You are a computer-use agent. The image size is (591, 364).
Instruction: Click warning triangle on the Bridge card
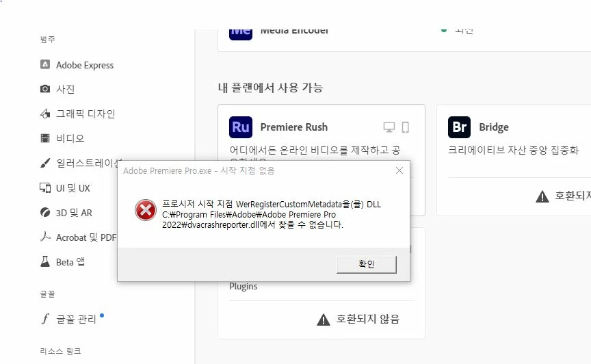542,196
